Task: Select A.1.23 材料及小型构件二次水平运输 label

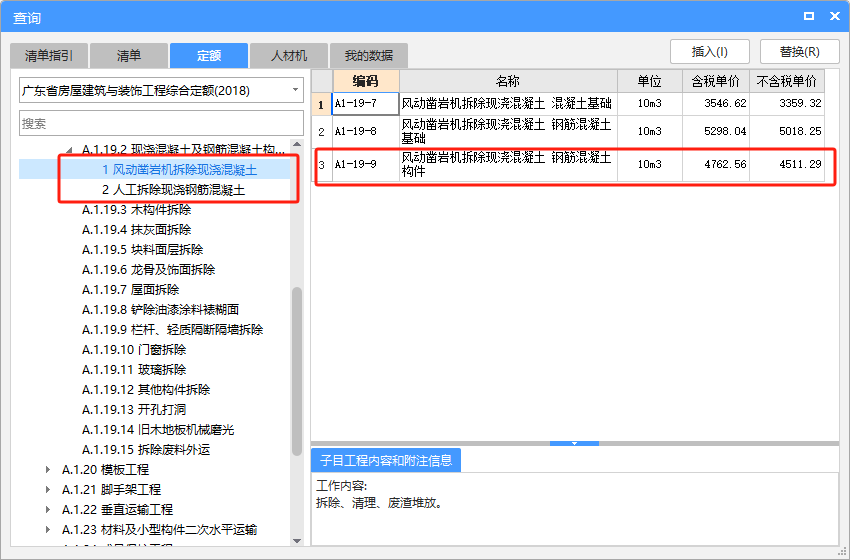Action: pyautogui.click(x=159, y=530)
